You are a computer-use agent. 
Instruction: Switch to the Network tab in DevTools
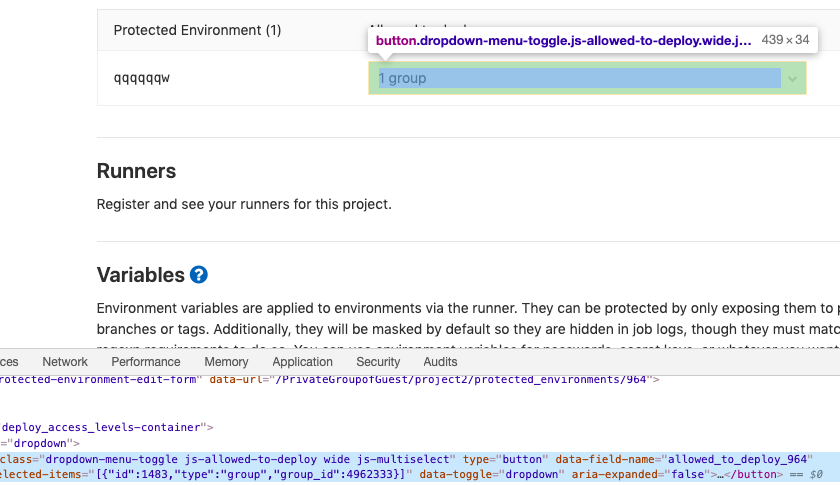click(x=65, y=362)
